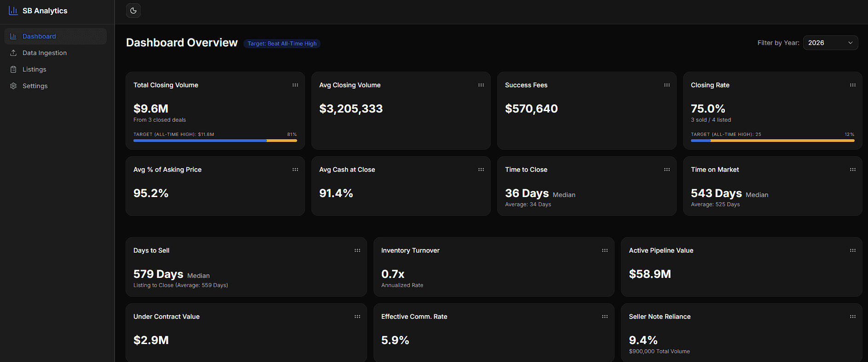
Task: Open options menu on Avg % of Asking Price card
Action: [x=295, y=170]
